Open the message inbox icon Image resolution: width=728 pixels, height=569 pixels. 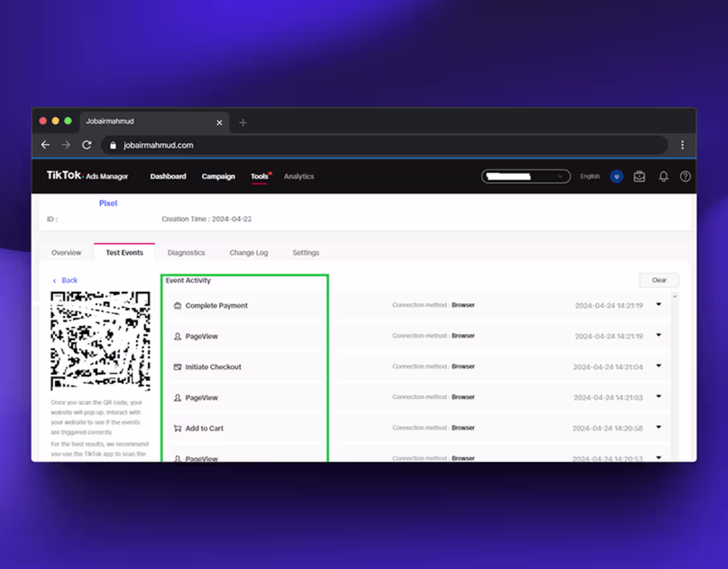[639, 177]
